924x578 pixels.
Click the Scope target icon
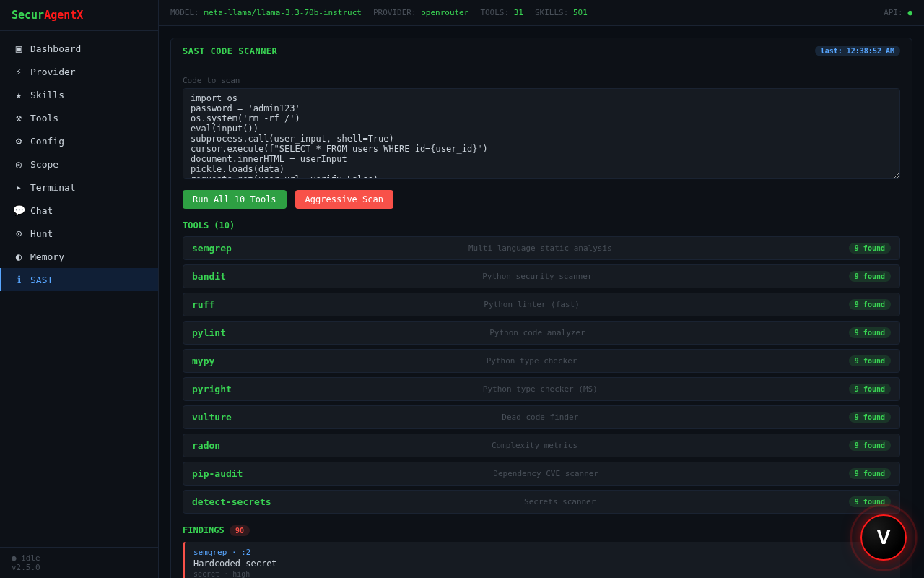point(19,164)
